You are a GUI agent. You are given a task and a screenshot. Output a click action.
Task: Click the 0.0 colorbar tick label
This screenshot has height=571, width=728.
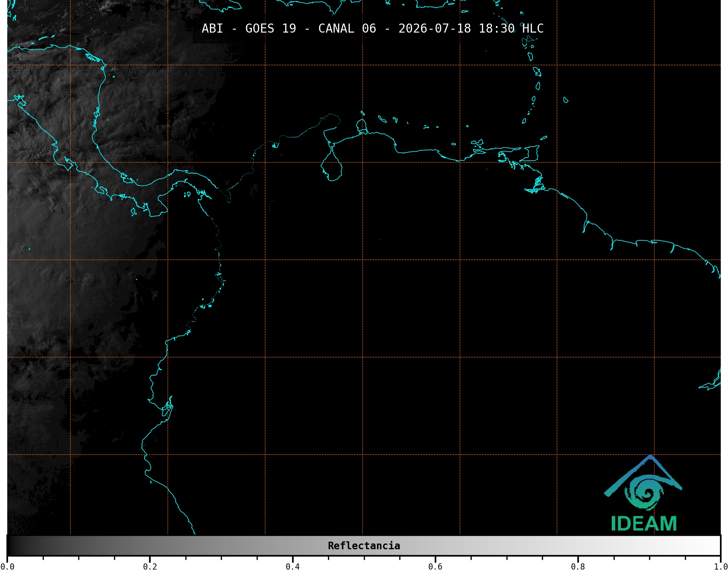(7, 567)
